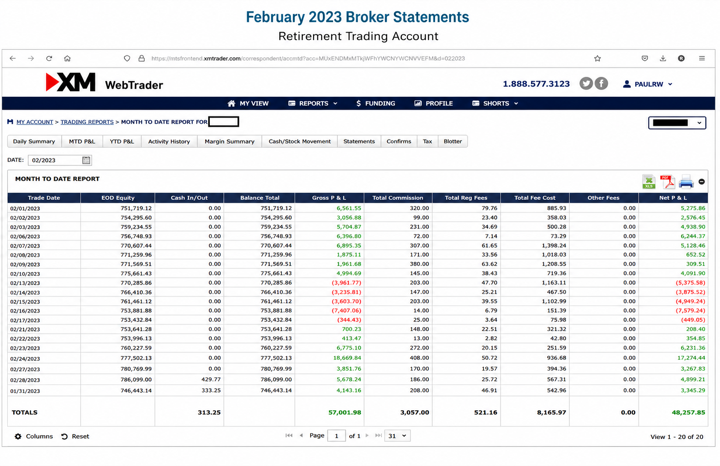This screenshot has height=466, width=720.
Task: Export report to Excel icon
Action: coord(649,182)
